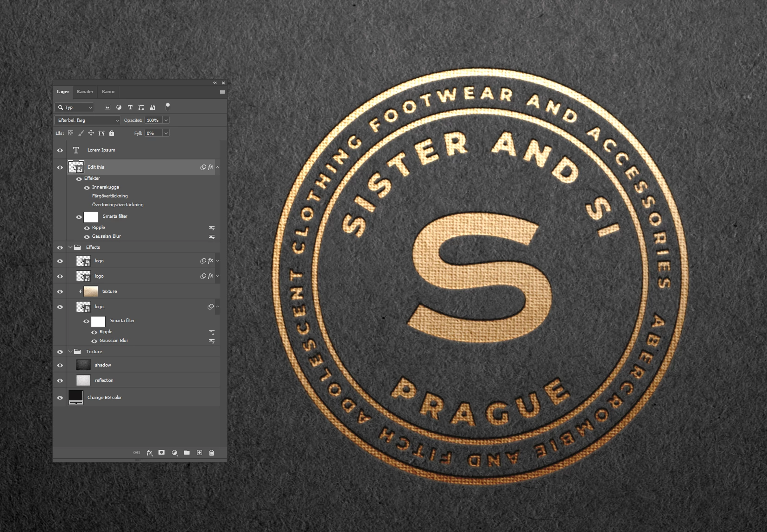Open blend mode dropdown Efterbel. färg
Screen dimensions: 767x532
click(88, 120)
